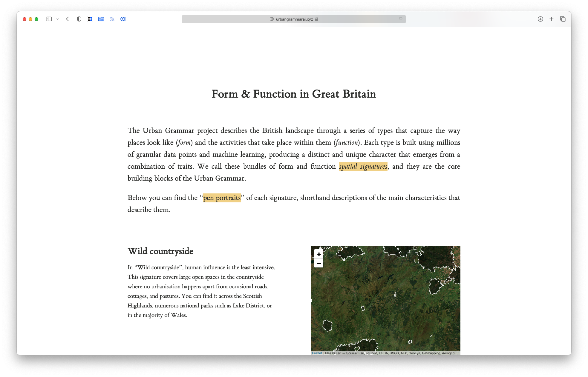Zoom out on the satellite map
This screenshot has height=377, width=588.
click(x=319, y=263)
